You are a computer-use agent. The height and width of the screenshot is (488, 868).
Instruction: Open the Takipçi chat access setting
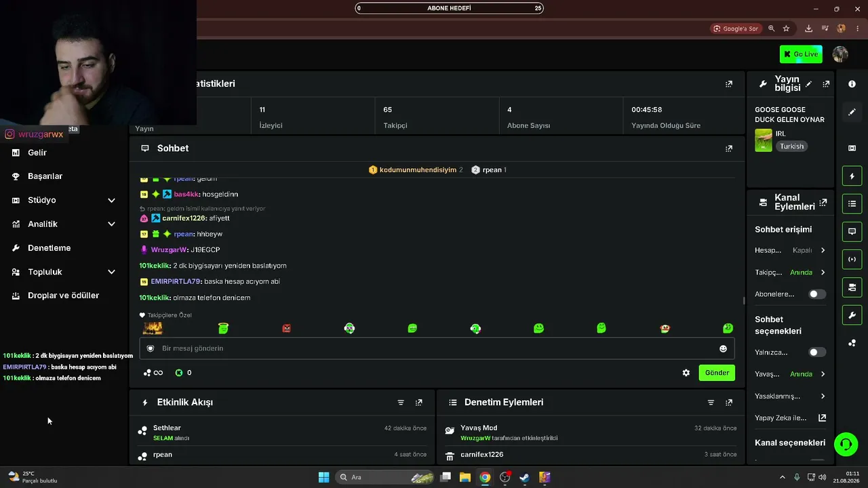coord(790,272)
